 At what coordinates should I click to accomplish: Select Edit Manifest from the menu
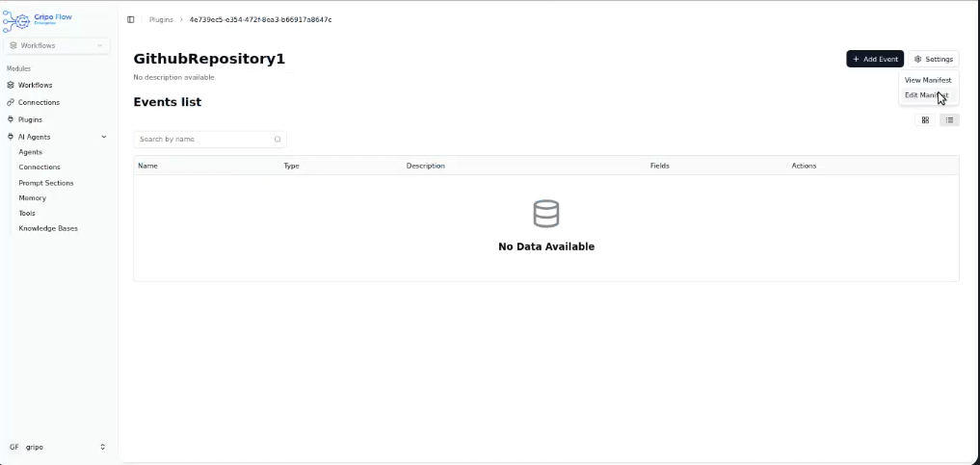pyautogui.click(x=926, y=95)
